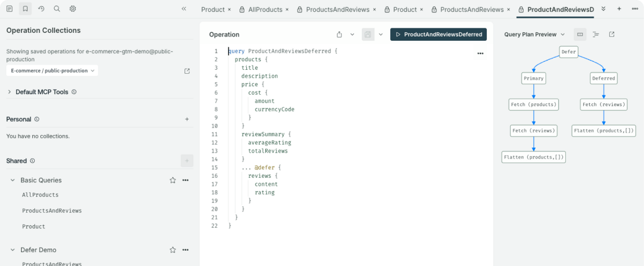Open the Documentation panel icon
The image size is (644, 266).
coord(10,9)
